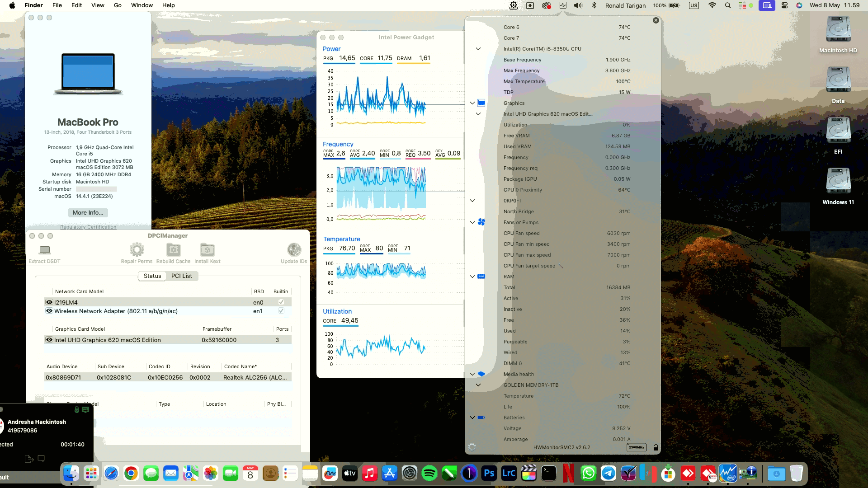Adjust the 2500MHz frequency control in HWMonitorSMC2
This screenshot has width=868, height=488.
click(636, 447)
